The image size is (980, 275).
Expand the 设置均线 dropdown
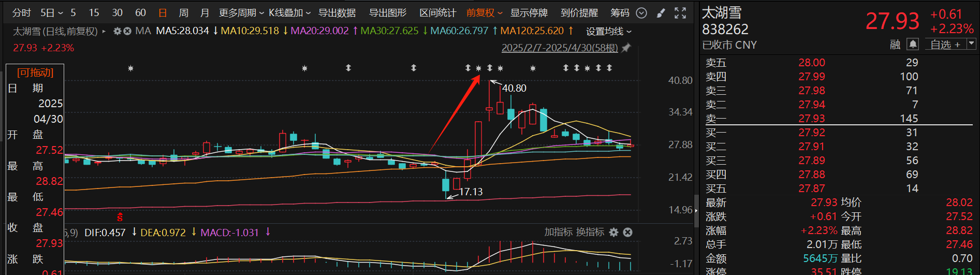tap(608, 32)
